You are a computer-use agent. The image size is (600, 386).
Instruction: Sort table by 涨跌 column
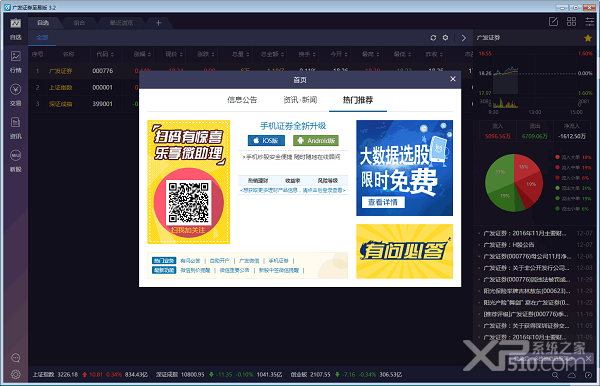(206, 54)
